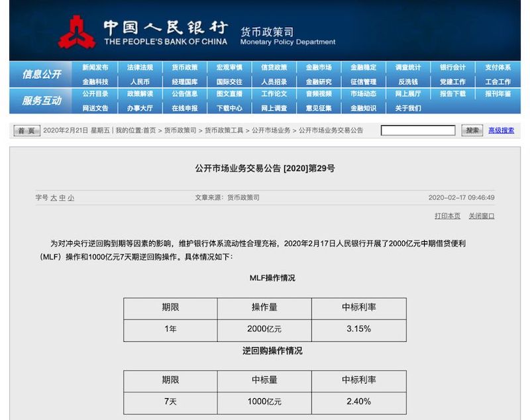Set font size to 小 (small)
530x420 pixels.
(70, 198)
